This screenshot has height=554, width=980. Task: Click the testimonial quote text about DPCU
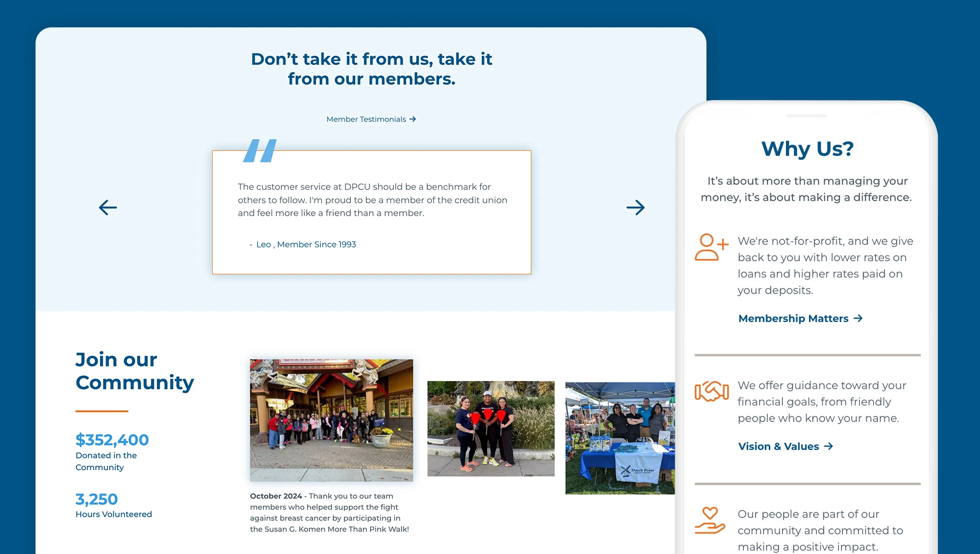(x=372, y=200)
